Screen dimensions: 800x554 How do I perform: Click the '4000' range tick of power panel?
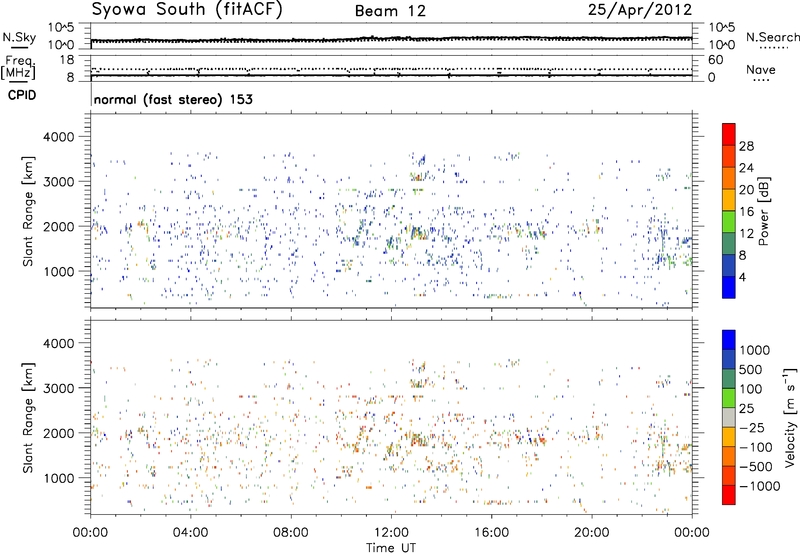[59, 137]
